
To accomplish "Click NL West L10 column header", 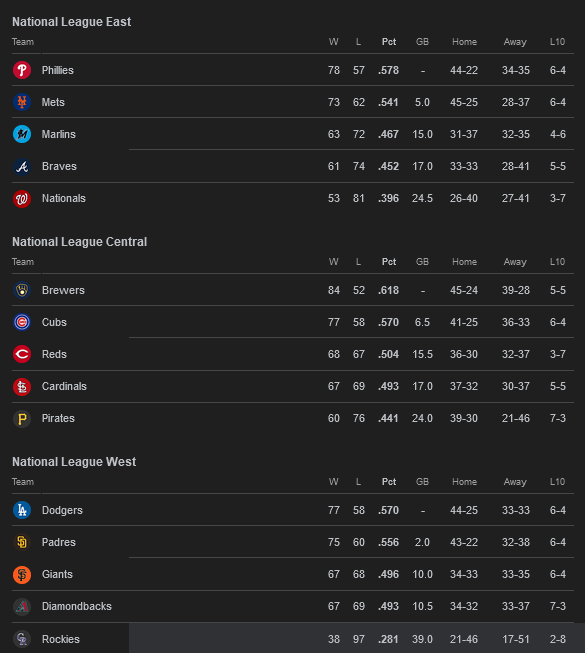I will (557, 482).
